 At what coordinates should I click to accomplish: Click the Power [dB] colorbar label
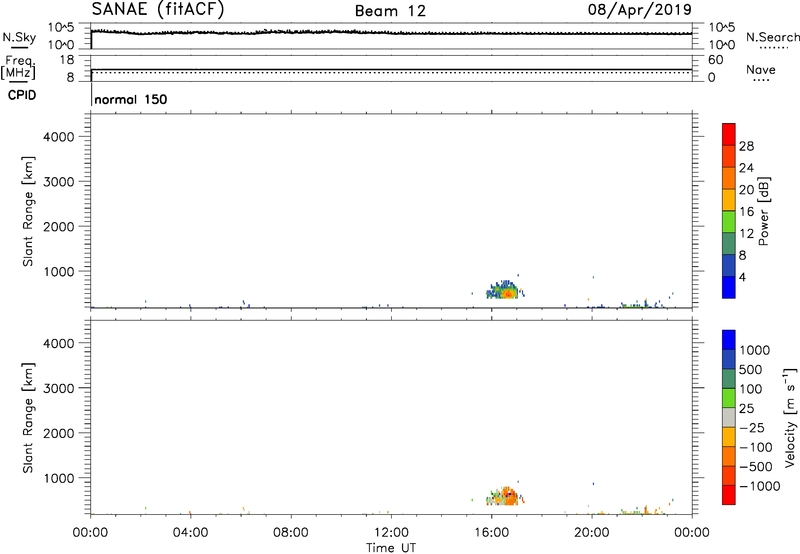(x=763, y=211)
